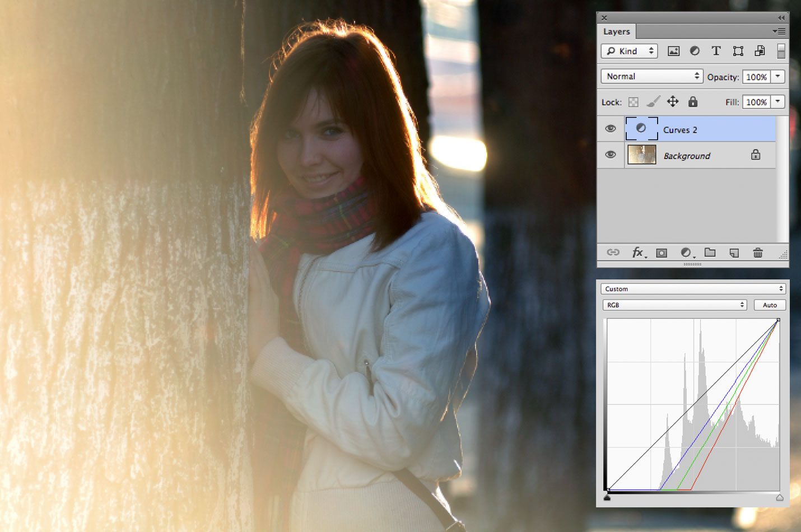This screenshot has height=532, width=801.
Task: Hide the Background layer
Action: point(611,155)
